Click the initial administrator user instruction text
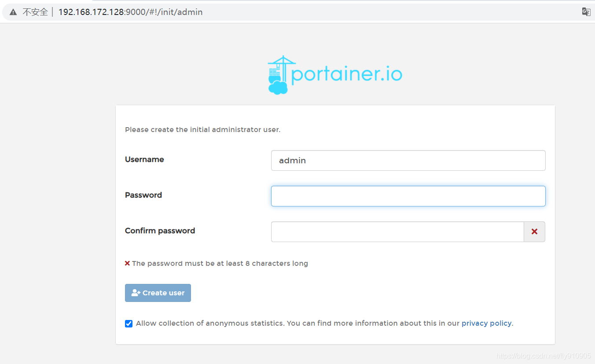Image resolution: width=595 pixels, height=364 pixels. point(202,129)
